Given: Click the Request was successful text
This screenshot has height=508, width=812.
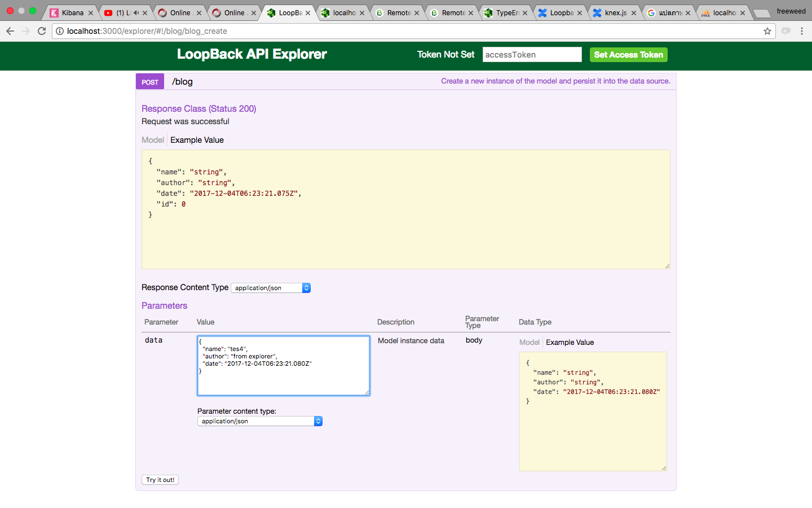Looking at the screenshot, I should point(186,121).
